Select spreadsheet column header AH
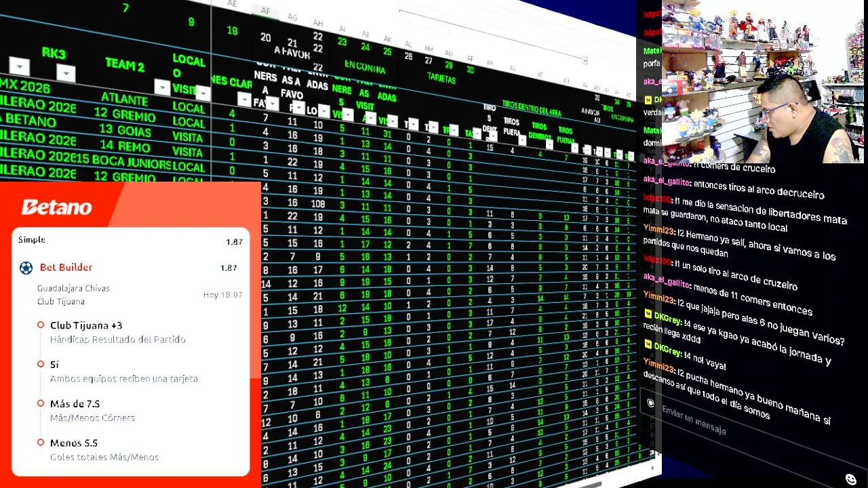 [x=317, y=23]
